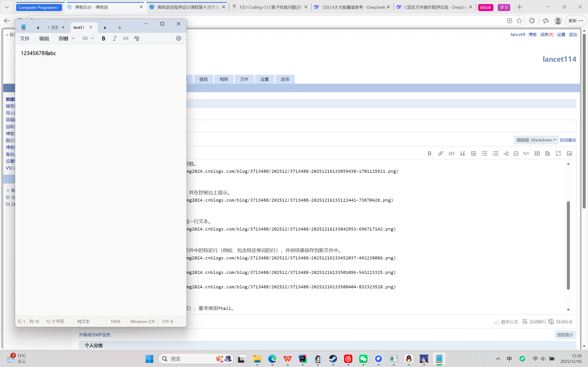This screenshot has height=367, width=588.
Task: Open Notepad 文件 menu
Action: coord(25,38)
